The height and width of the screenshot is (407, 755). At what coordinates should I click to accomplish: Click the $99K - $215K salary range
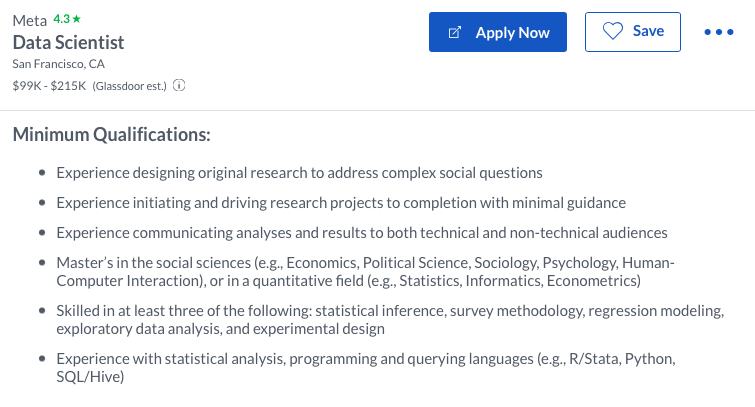pyautogui.click(x=49, y=86)
